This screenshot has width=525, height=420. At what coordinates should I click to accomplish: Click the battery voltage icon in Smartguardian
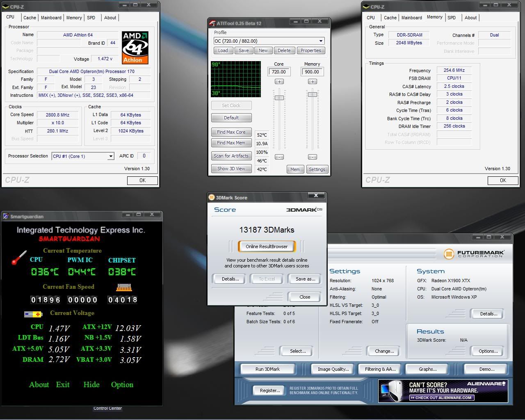pyautogui.click(x=33, y=314)
